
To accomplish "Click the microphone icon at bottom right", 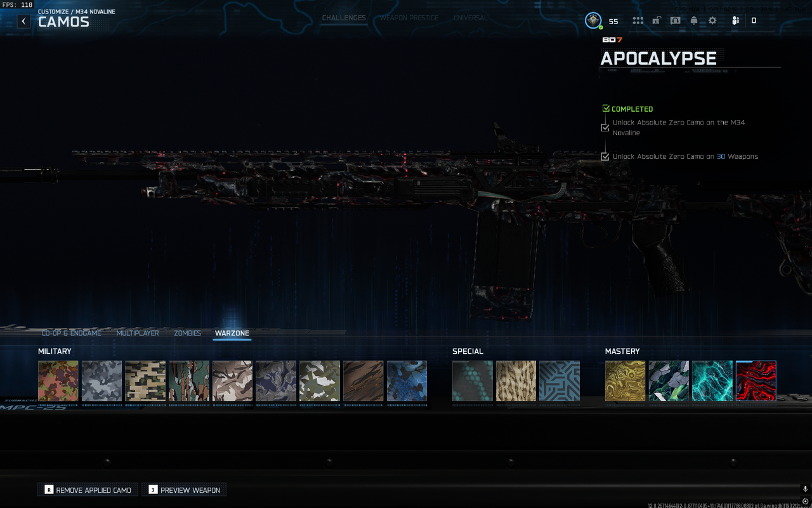I will (805, 489).
